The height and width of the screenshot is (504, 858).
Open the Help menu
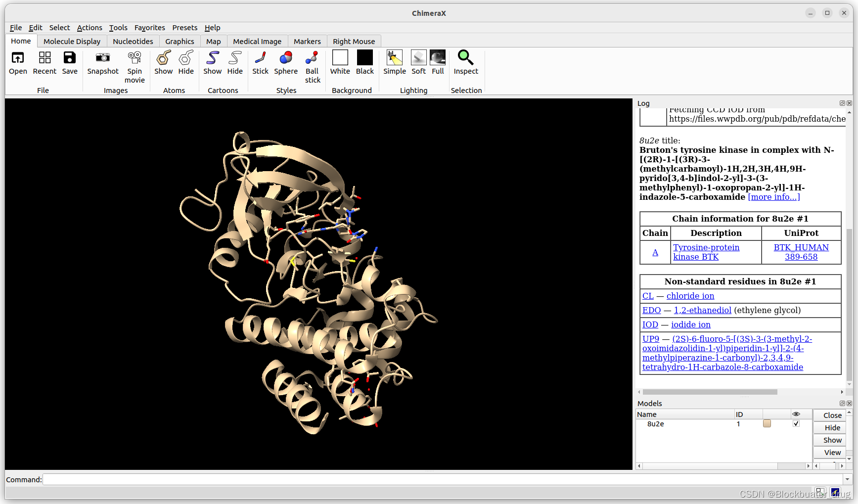[x=212, y=28]
